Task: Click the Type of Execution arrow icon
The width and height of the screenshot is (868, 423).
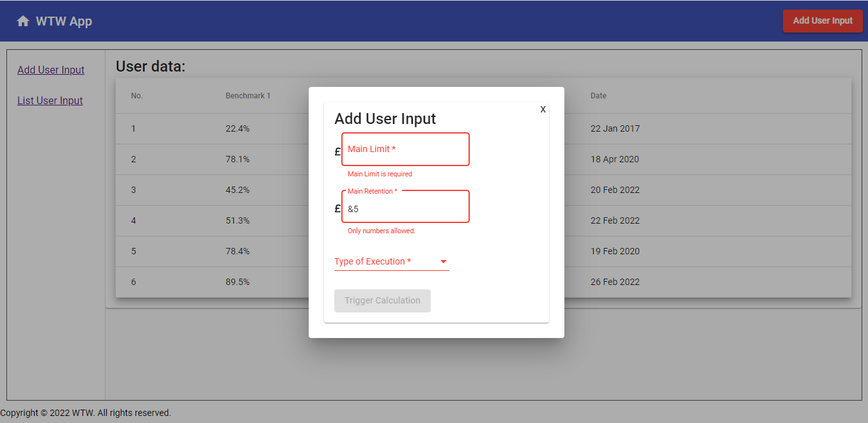Action: pyautogui.click(x=443, y=261)
